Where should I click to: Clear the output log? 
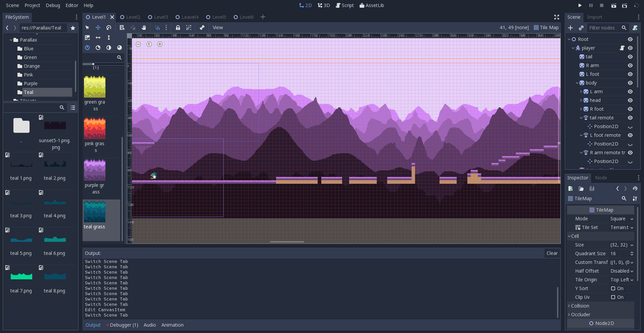pos(552,253)
